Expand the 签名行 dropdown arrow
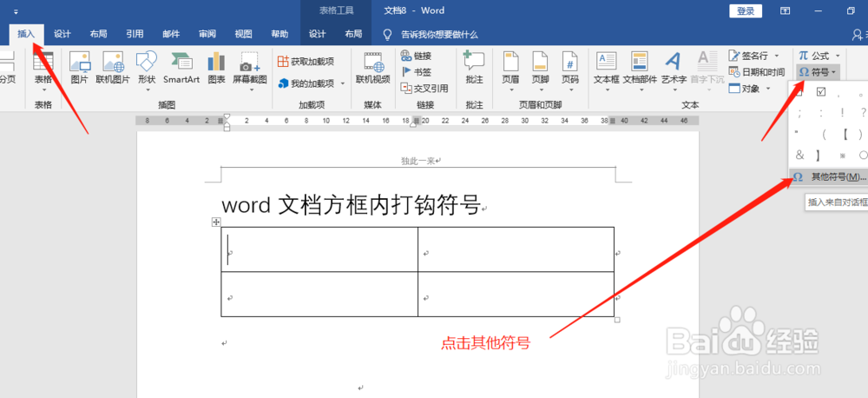 click(776, 56)
